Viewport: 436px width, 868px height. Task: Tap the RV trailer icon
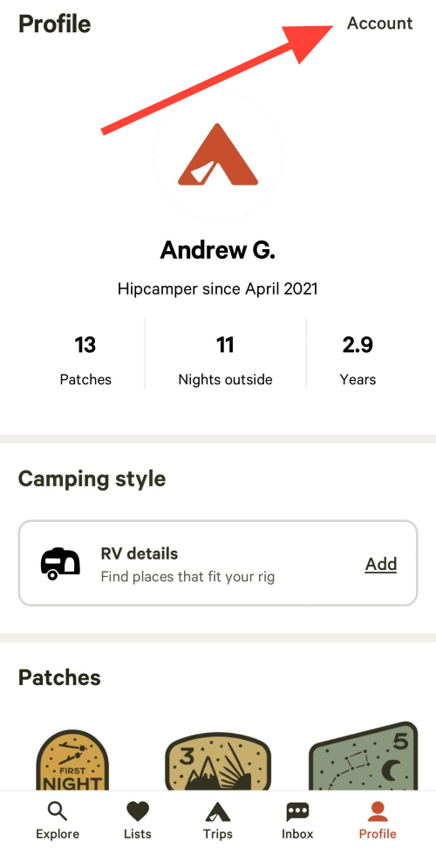pyautogui.click(x=60, y=564)
